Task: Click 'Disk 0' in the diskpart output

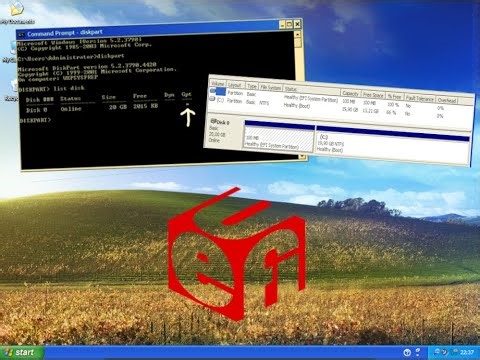Action: [x=37, y=110]
